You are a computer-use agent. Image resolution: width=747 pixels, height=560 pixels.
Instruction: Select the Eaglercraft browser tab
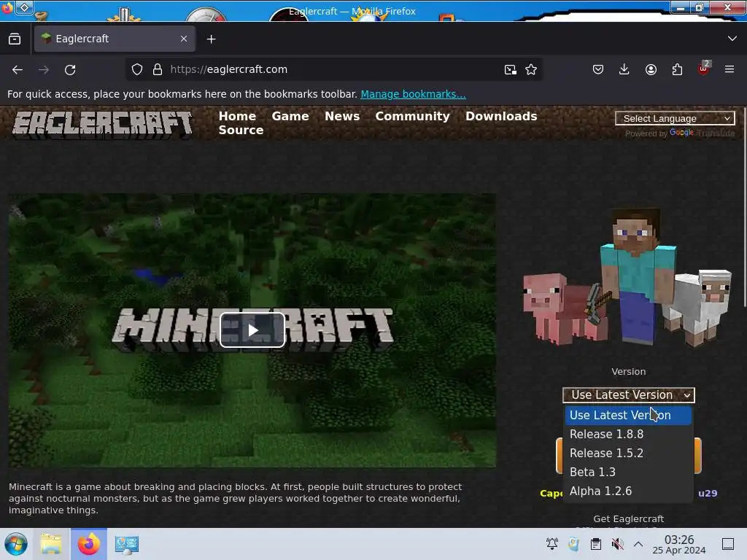click(x=115, y=39)
